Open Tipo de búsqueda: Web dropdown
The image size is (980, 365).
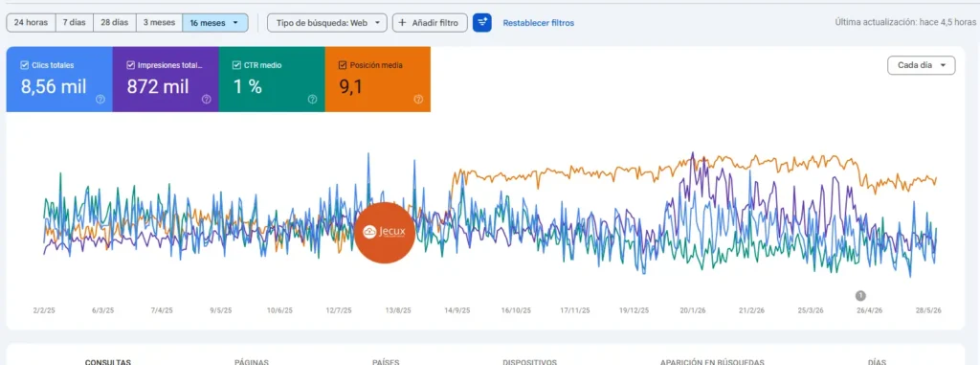[327, 23]
